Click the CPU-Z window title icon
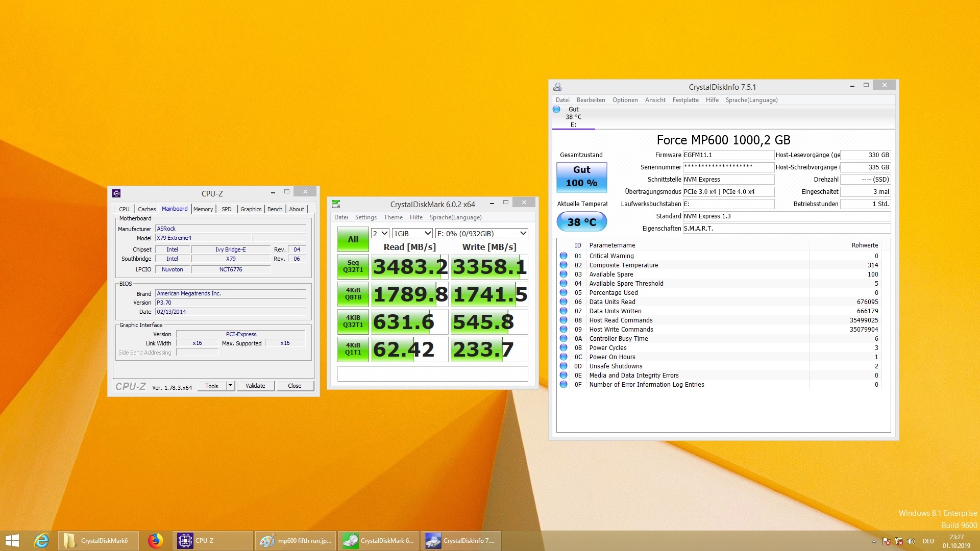980x551 pixels. [x=116, y=193]
